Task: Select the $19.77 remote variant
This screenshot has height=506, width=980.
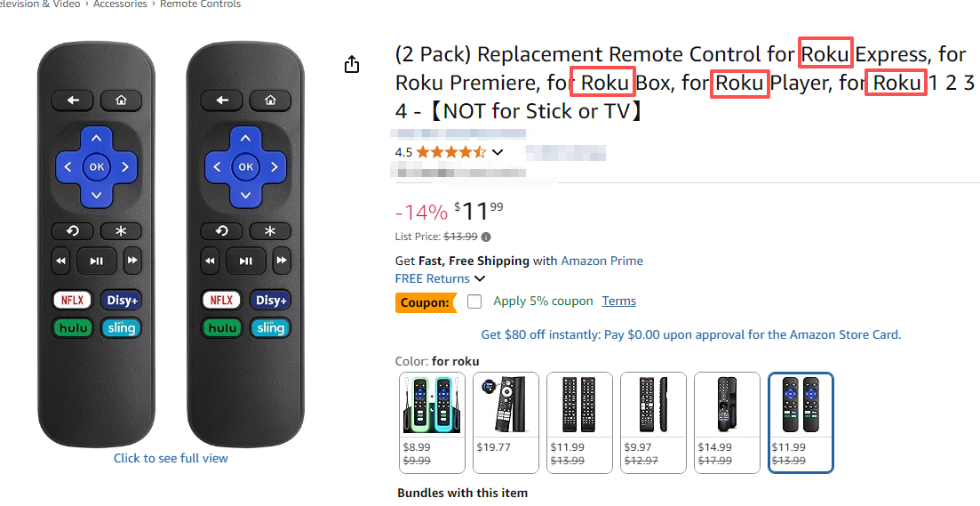Action: 506,422
